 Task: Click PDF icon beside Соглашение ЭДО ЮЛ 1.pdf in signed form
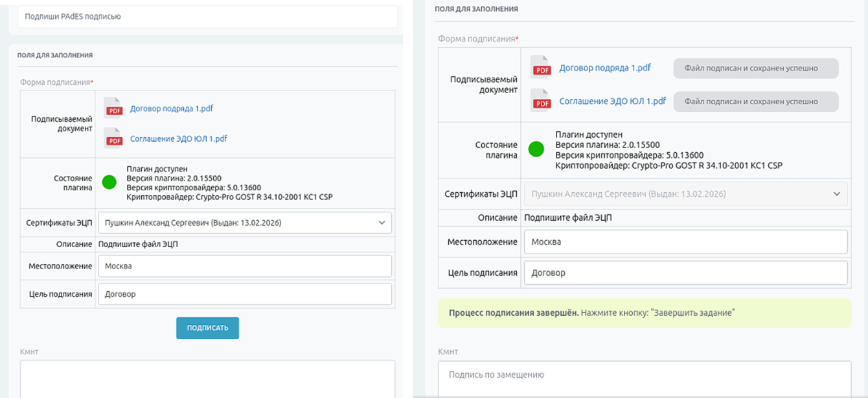[540, 101]
